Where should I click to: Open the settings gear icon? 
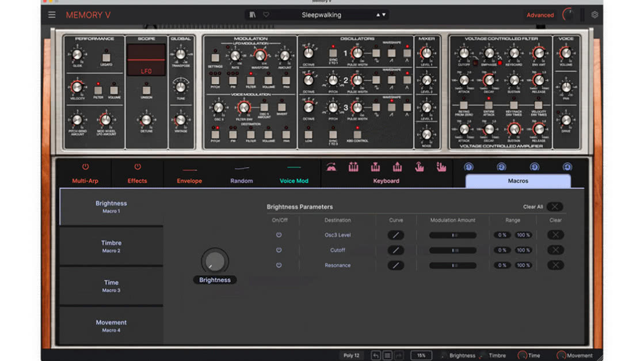click(x=595, y=15)
